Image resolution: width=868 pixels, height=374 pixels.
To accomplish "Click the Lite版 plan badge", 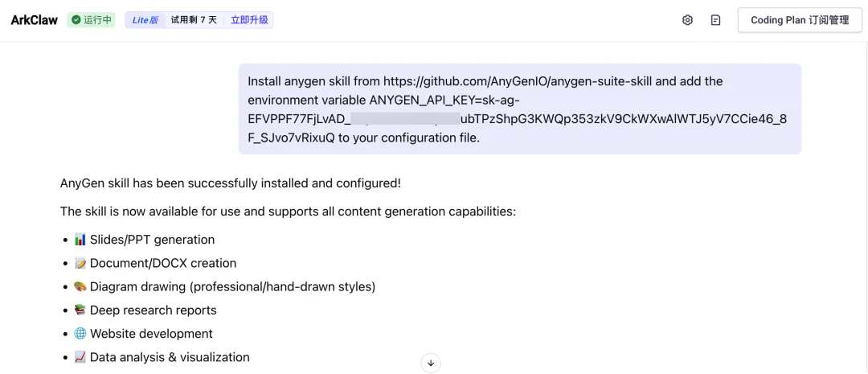I will [145, 20].
